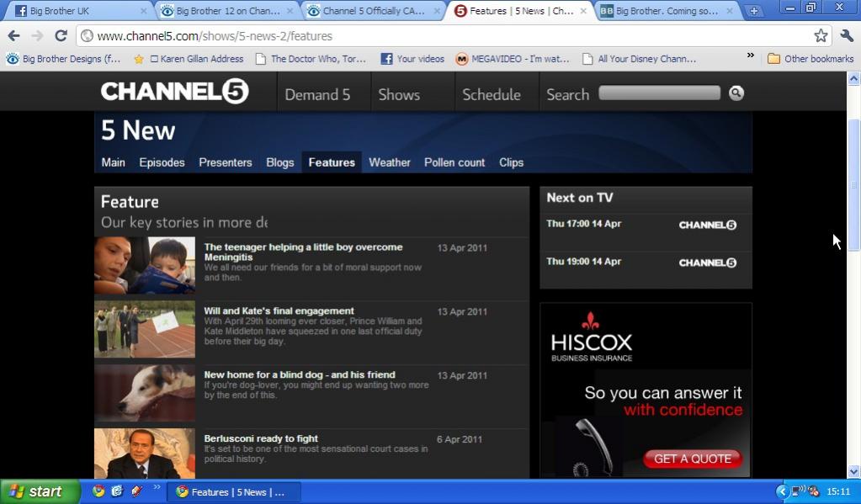Click the Channel 5 search field

[x=660, y=93]
